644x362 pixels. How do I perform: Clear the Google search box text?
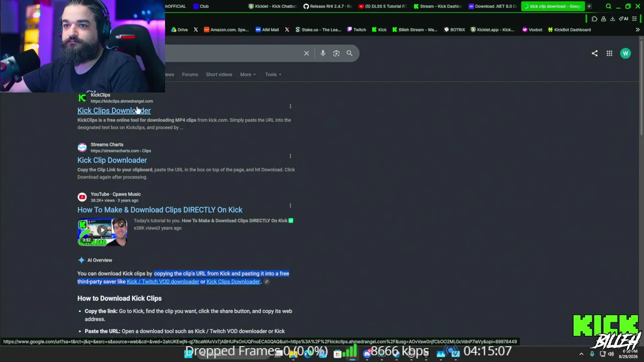coord(306,53)
